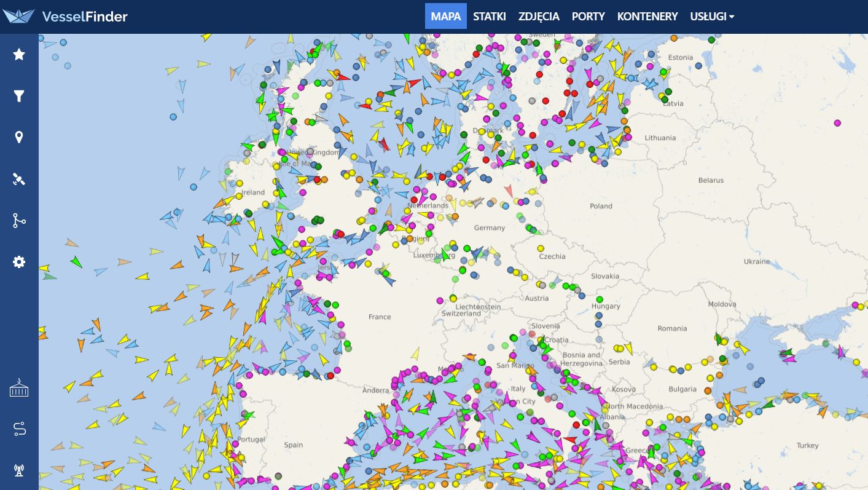Image resolution: width=868 pixels, height=490 pixels.
Task: Click the Moldova country label
Action: tap(722, 304)
